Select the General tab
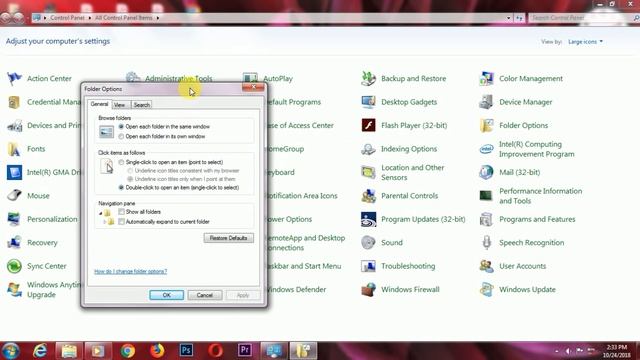The height and width of the screenshot is (360, 640). click(x=99, y=104)
